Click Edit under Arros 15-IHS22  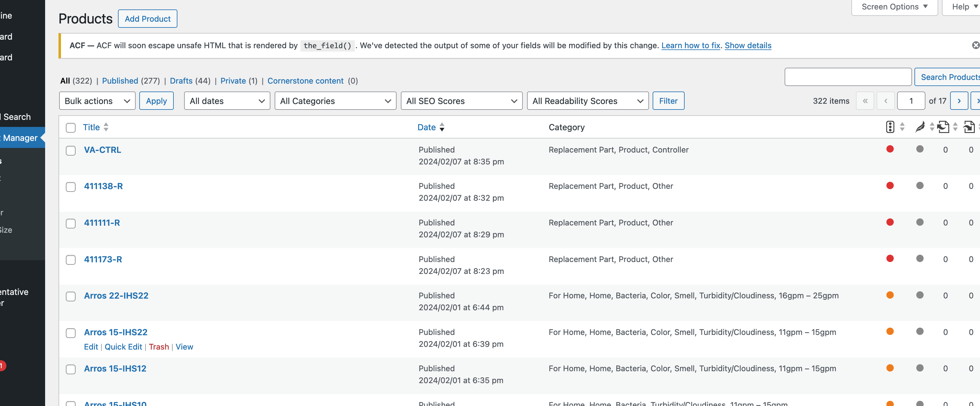point(91,347)
